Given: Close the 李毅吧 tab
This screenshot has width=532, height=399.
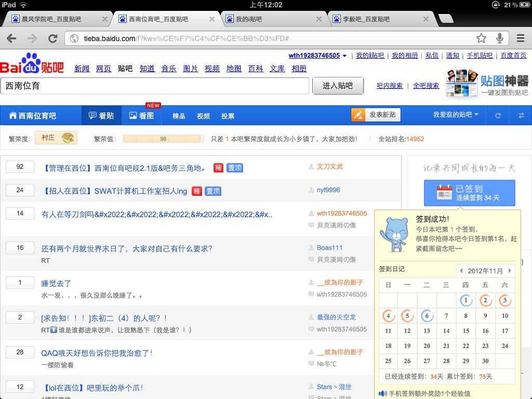Looking at the screenshot, I should click(426, 19).
